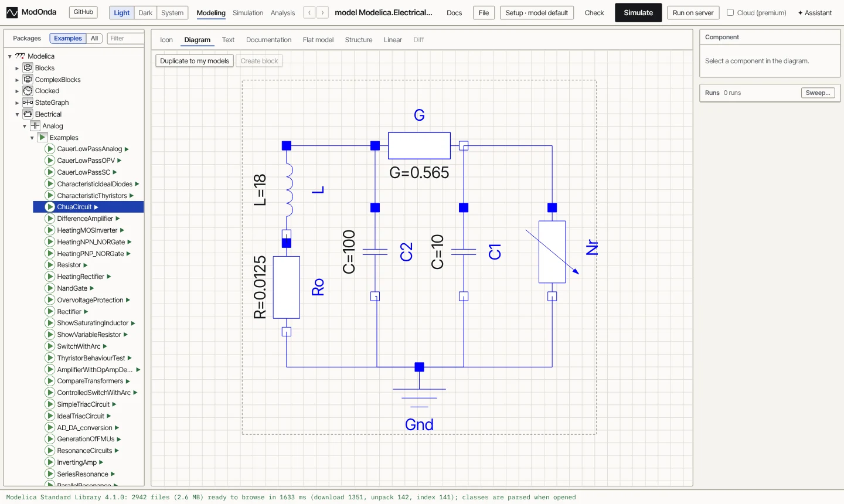Switch to the Structure tab
844x504 pixels.
tap(359, 40)
